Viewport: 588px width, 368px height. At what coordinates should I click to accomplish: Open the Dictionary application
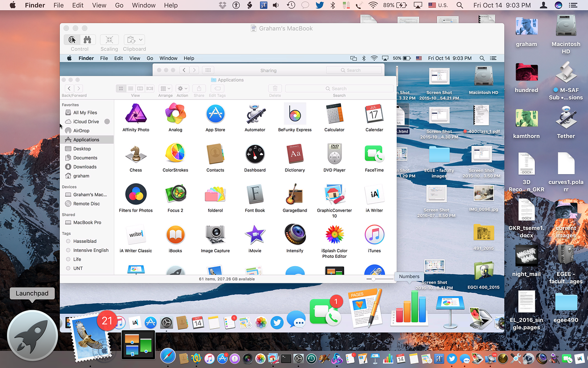pyautogui.click(x=295, y=154)
